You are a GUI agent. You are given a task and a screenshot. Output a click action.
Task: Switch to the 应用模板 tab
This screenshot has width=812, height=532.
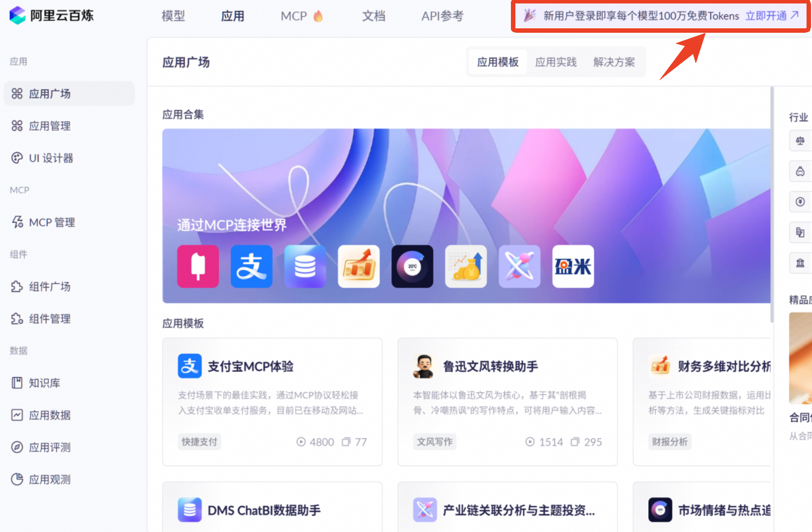click(x=498, y=62)
